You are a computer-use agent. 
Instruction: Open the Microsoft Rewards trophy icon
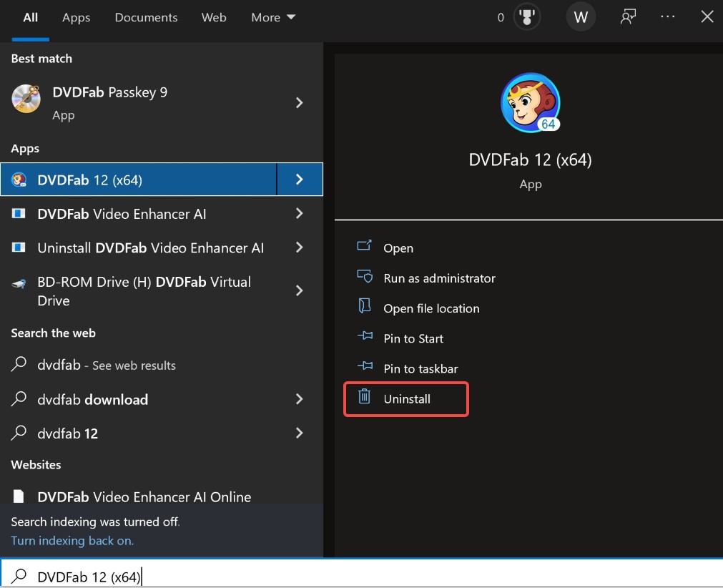coord(526,16)
